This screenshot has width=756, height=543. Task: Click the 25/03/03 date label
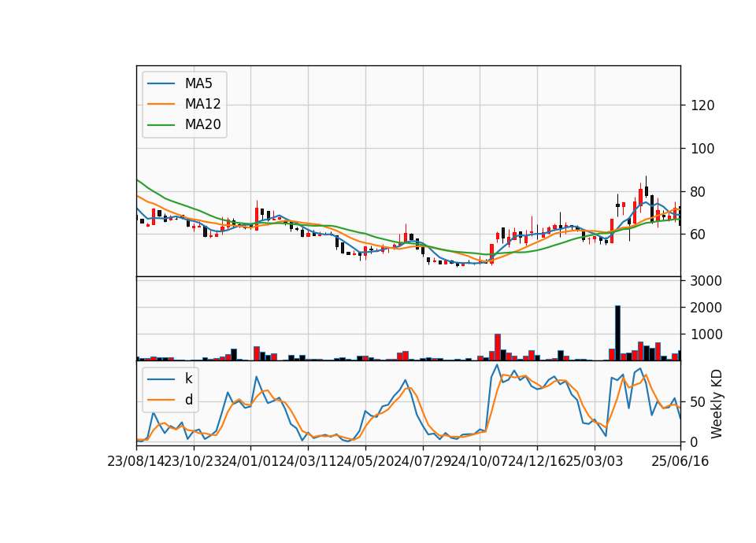594,462
